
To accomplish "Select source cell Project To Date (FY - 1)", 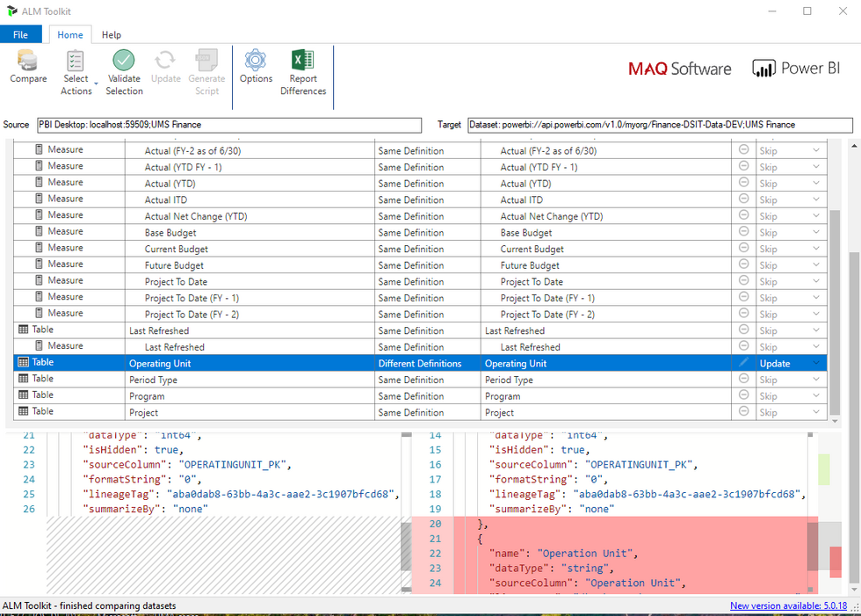I will pos(250,298).
